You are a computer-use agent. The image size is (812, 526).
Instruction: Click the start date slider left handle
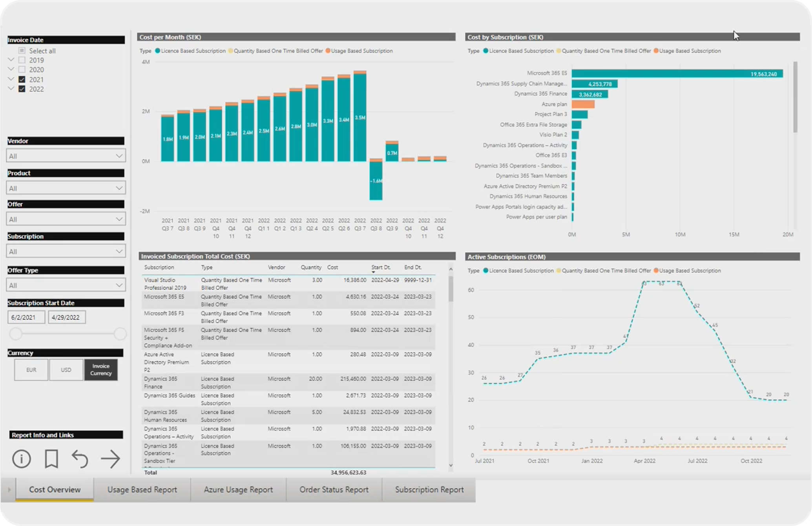[16, 334]
